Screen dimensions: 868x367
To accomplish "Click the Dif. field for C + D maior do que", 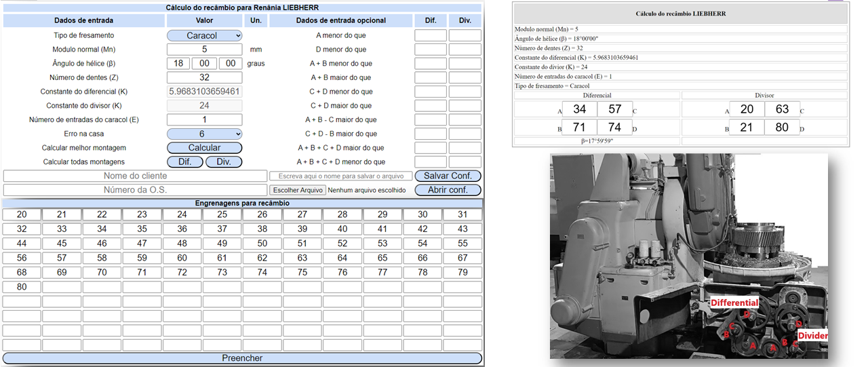I will click(431, 106).
